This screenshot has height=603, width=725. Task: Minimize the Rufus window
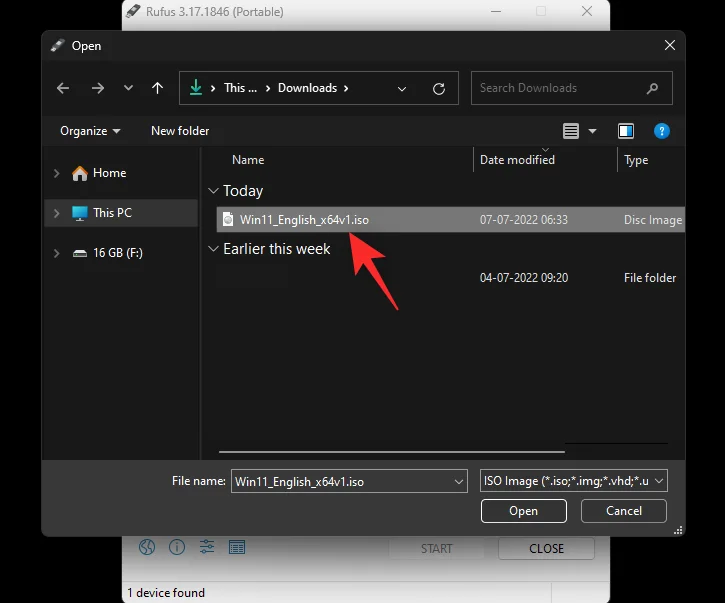tap(496, 11)
